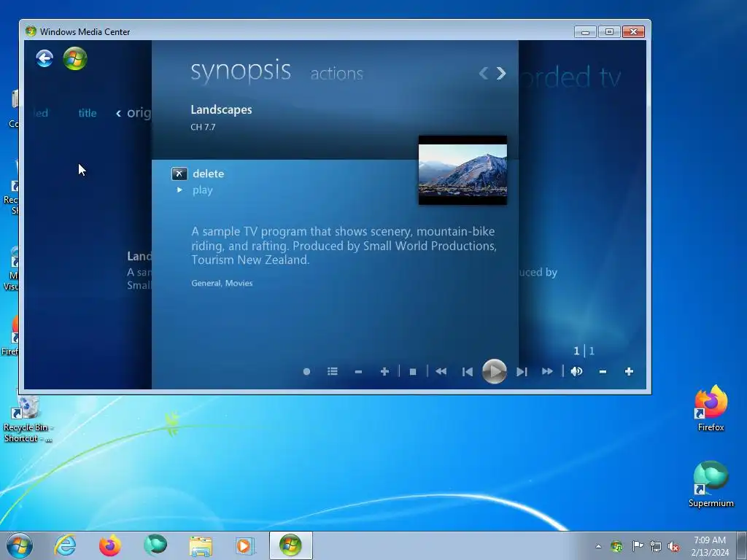
Task: Skip back to previous track
Action: 468,371
